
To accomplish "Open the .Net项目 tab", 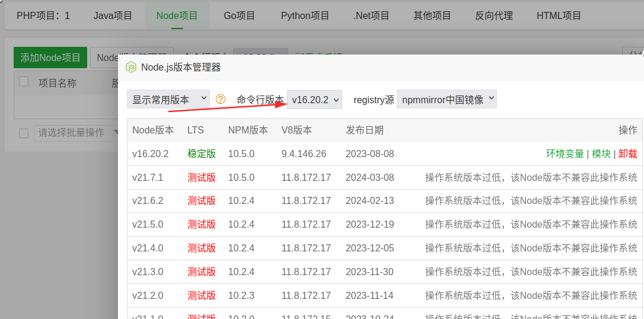I will (371, 15).
